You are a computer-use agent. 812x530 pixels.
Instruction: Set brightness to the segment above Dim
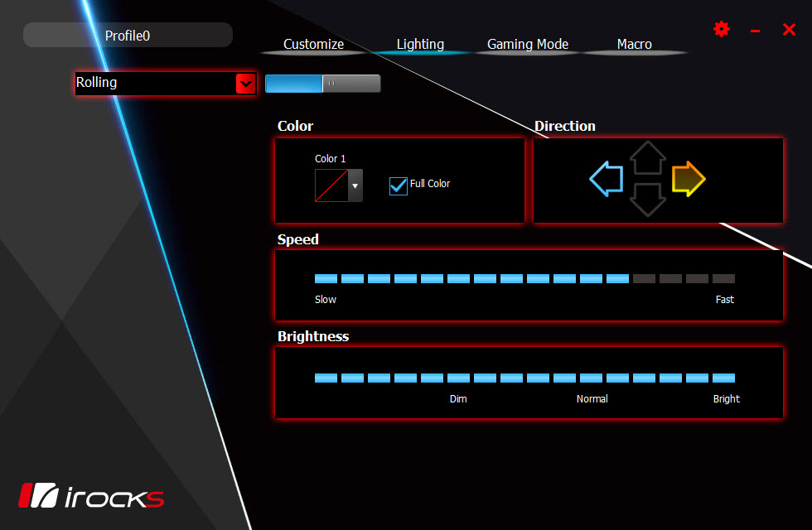click(458, 378)
